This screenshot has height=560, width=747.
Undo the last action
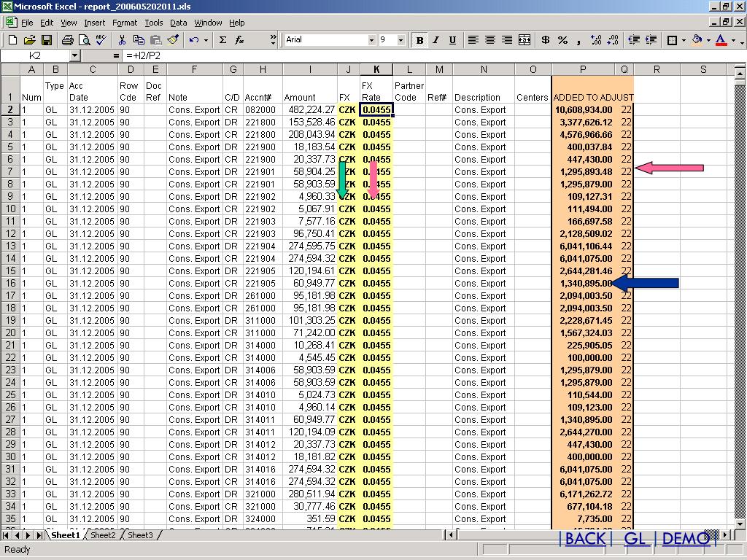coord(193,40)
